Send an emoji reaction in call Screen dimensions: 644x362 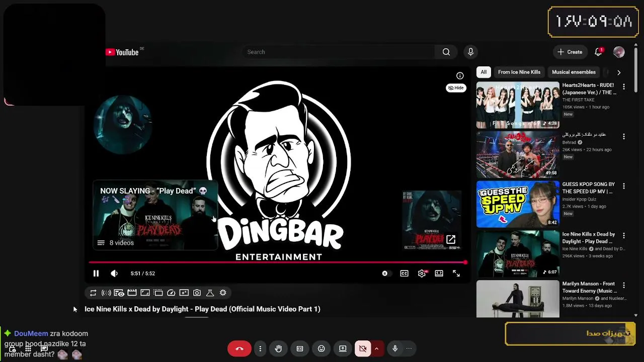pyautogui.click(x=321, y=348)
